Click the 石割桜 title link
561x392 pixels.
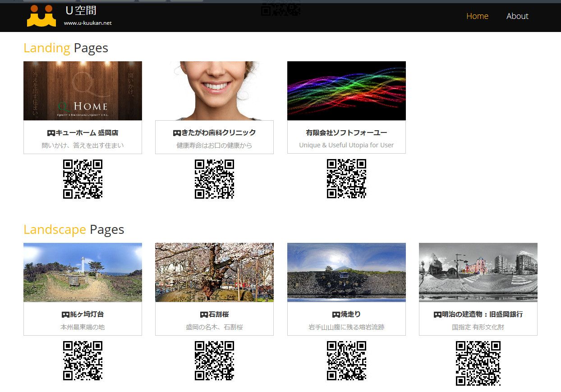219,314
